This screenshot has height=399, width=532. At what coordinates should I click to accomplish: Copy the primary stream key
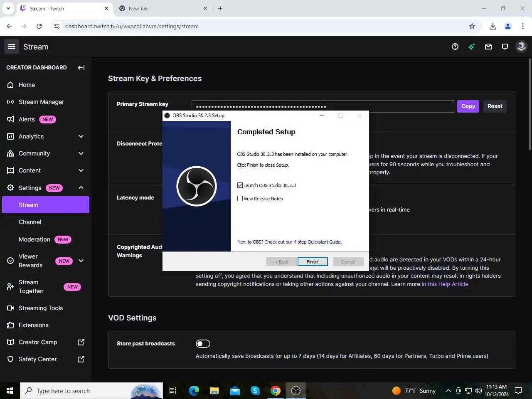(x=468, y=106)
